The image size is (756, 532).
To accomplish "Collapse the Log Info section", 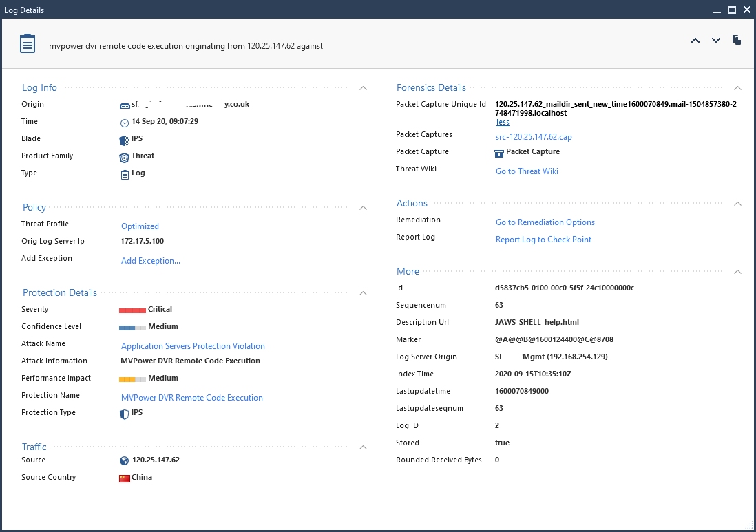I will coord(364,88).
